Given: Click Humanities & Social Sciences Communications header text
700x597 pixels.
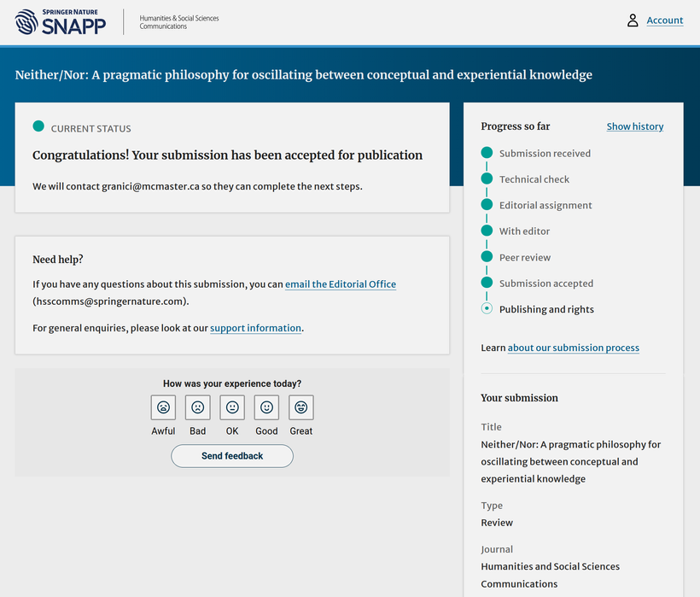Looking at the screenshot, I should click(x=179, y=22).
